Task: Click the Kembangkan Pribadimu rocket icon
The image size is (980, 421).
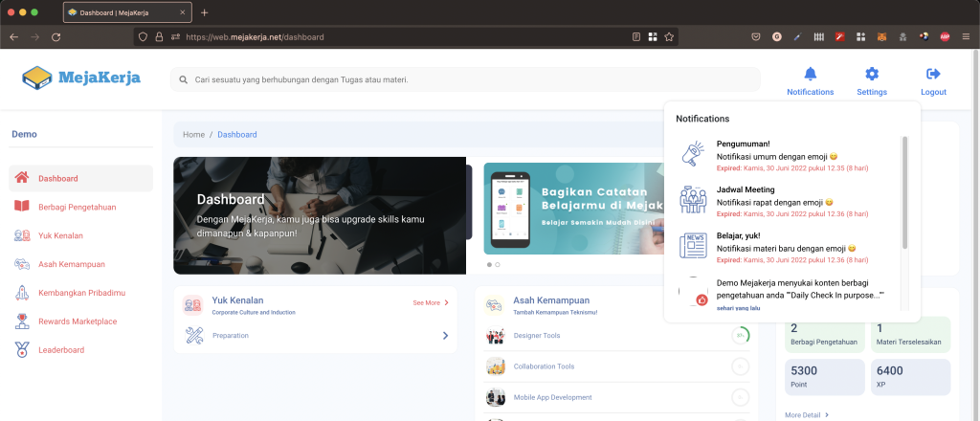Action: (22, 293)
